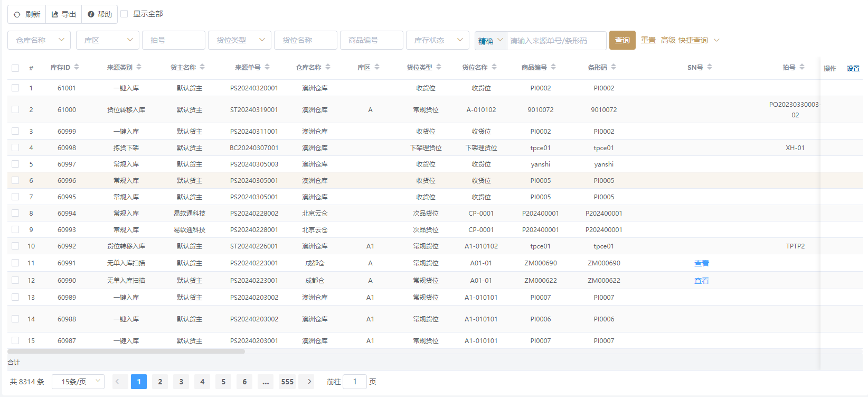The height and width of the screenshot is (397, 868).
Task: Open the 精确 match mode dropdown
Action: (491, 40)
